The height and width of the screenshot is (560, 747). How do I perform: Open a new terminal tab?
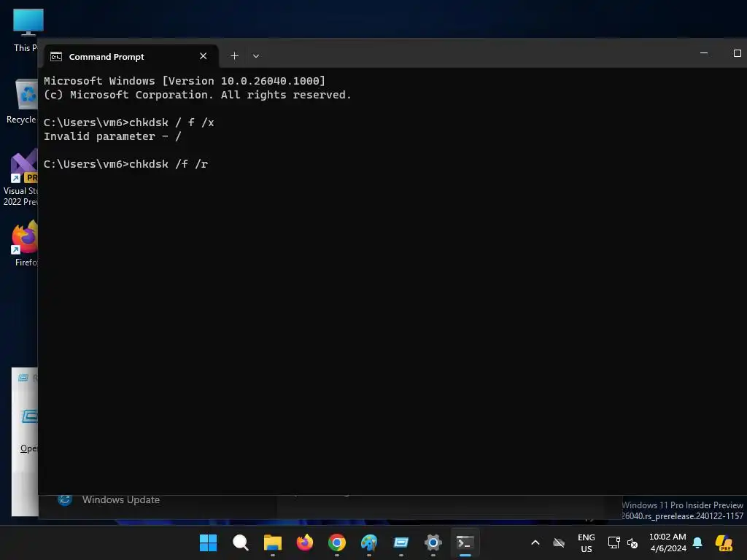[234, 56]
